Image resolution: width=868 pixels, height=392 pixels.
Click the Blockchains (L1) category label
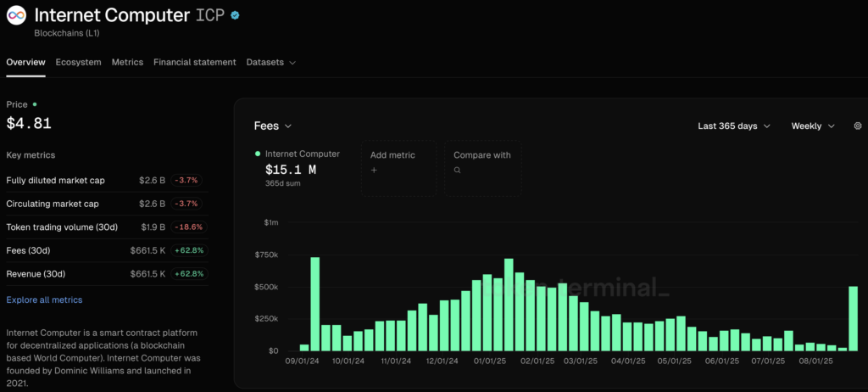(66, 33)
